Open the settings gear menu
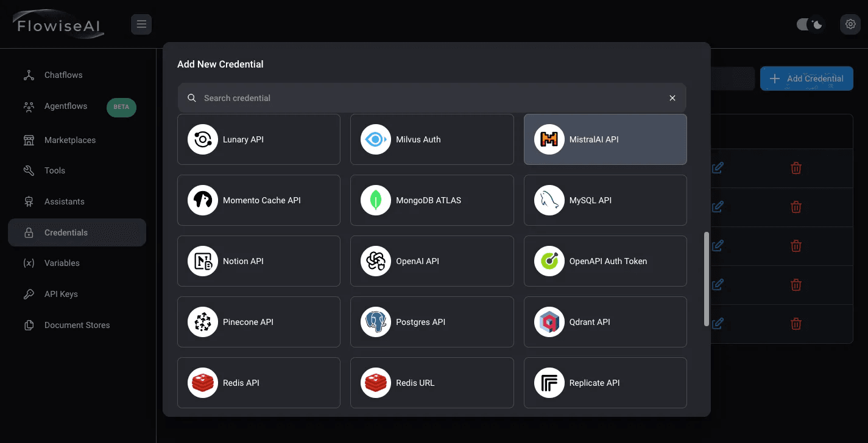This screenshot has height=443, width=868. pyautogui.click(x=850, y=24)
